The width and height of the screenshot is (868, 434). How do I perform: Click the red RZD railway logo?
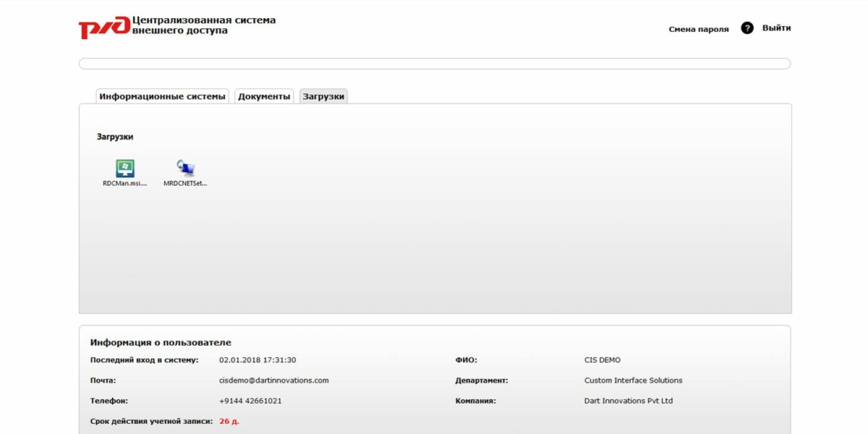(100, 25)
